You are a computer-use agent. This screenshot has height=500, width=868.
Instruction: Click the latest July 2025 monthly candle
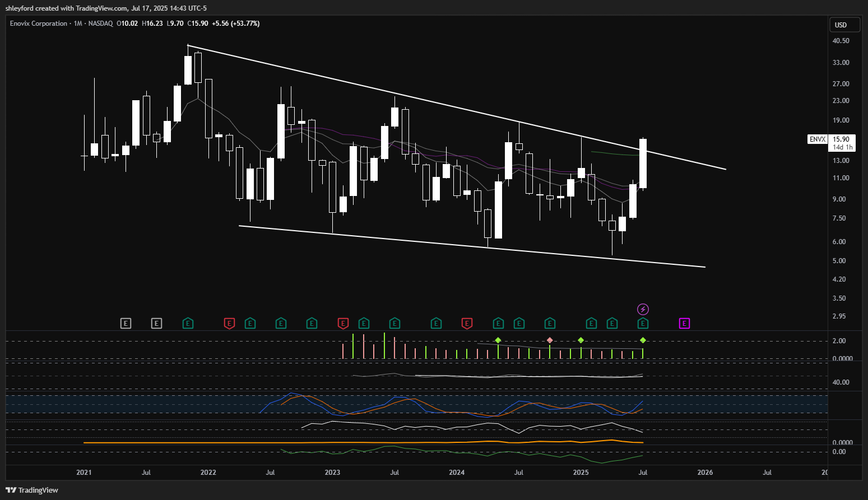(643, 163)
